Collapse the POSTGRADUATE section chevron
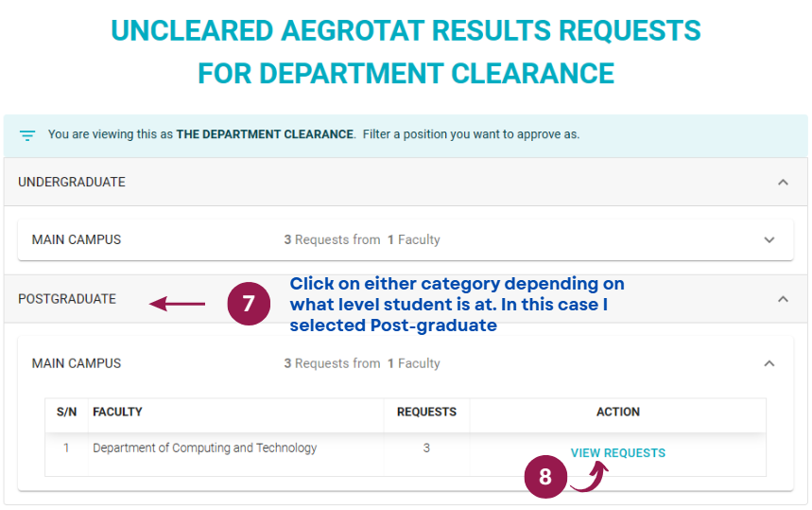This screenshot has width=812, height=510. pos(783,299)
